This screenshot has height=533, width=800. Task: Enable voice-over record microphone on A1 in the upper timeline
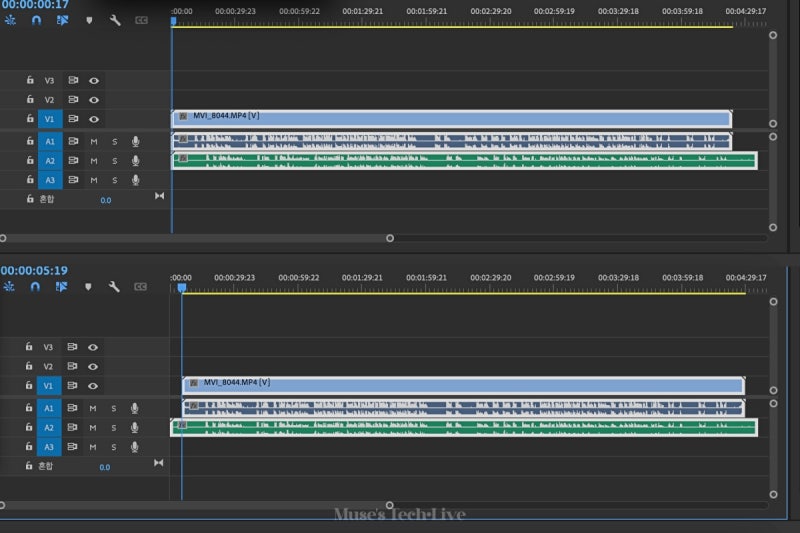[x=135, y=141]
